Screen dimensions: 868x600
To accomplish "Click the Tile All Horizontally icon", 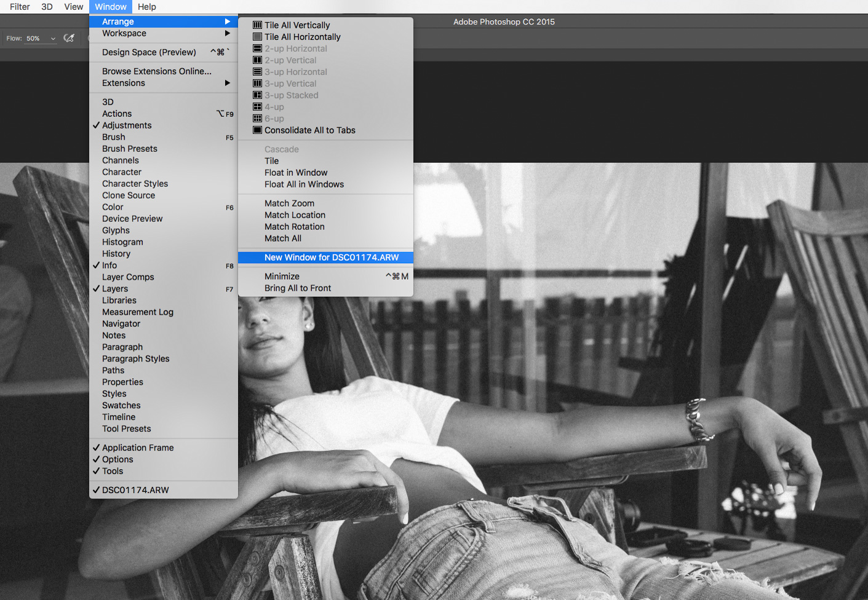I will click(256, 36).
